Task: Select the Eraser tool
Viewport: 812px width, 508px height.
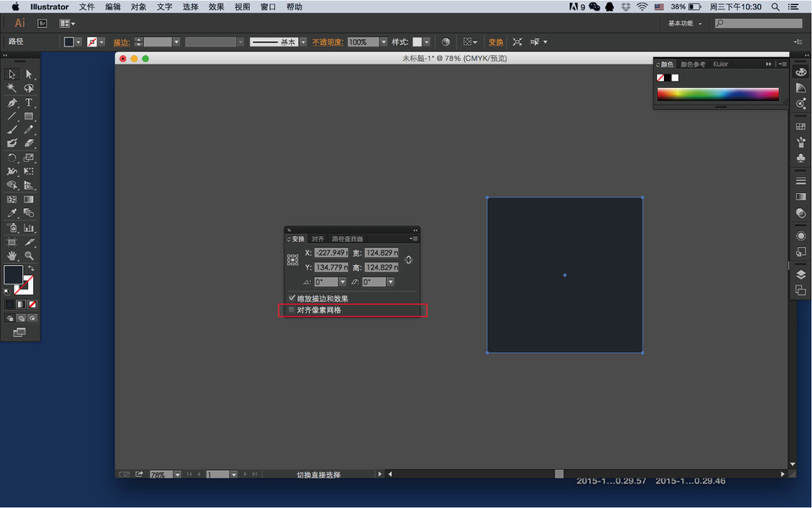Action: point(29,143)
